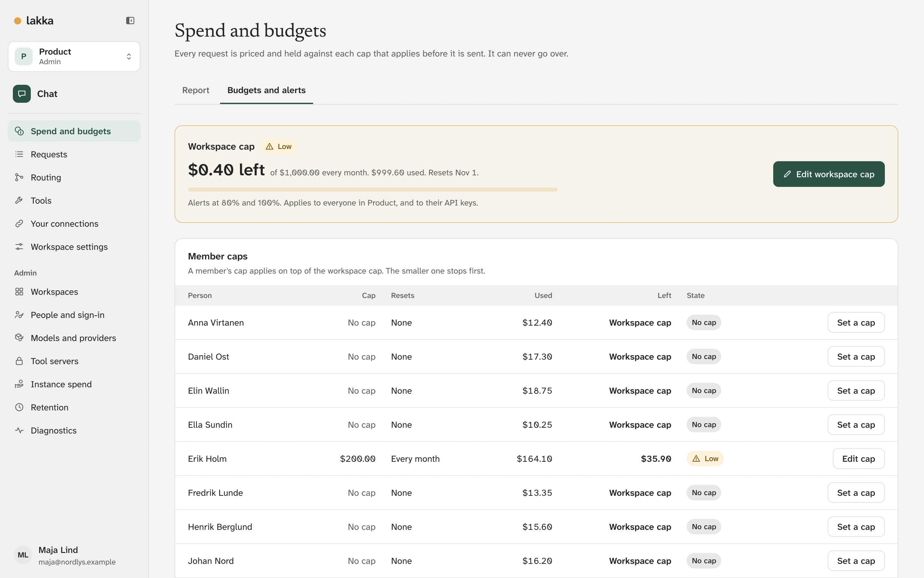Click the Low warning badge beside Workspace cap
This screenshot has width=924, height=578.
(x=279, y=146)
